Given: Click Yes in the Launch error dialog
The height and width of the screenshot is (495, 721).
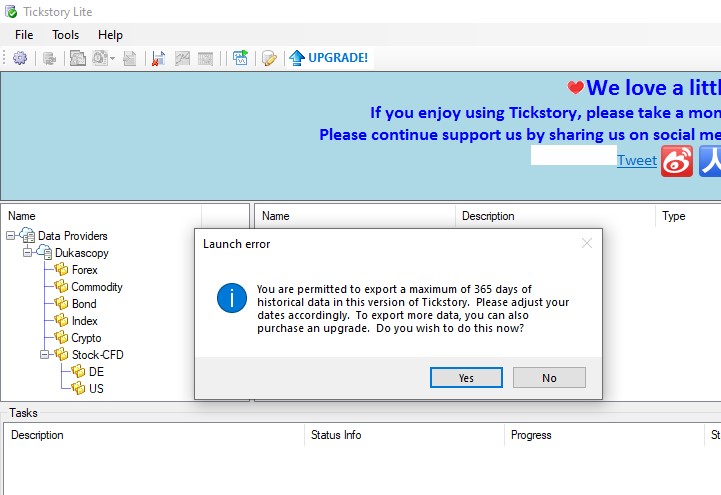Looking at the screenshot, I should click(x=466, y=378).
